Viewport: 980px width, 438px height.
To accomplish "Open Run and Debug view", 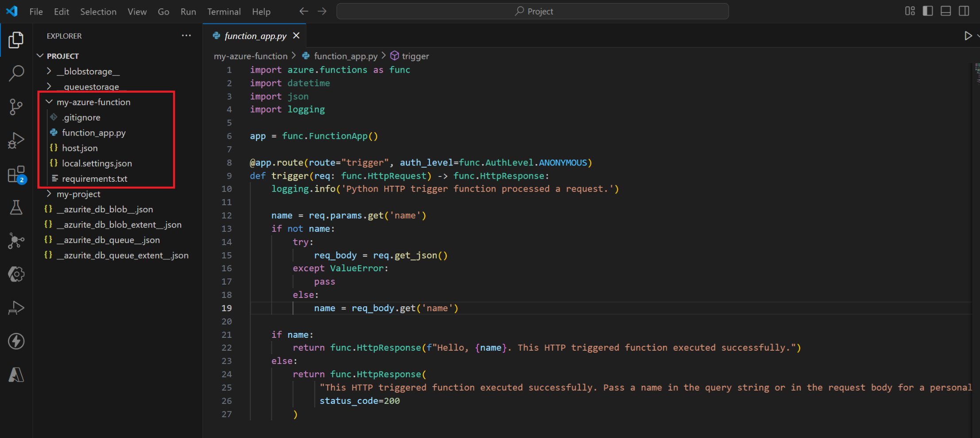I will [16, 141].
